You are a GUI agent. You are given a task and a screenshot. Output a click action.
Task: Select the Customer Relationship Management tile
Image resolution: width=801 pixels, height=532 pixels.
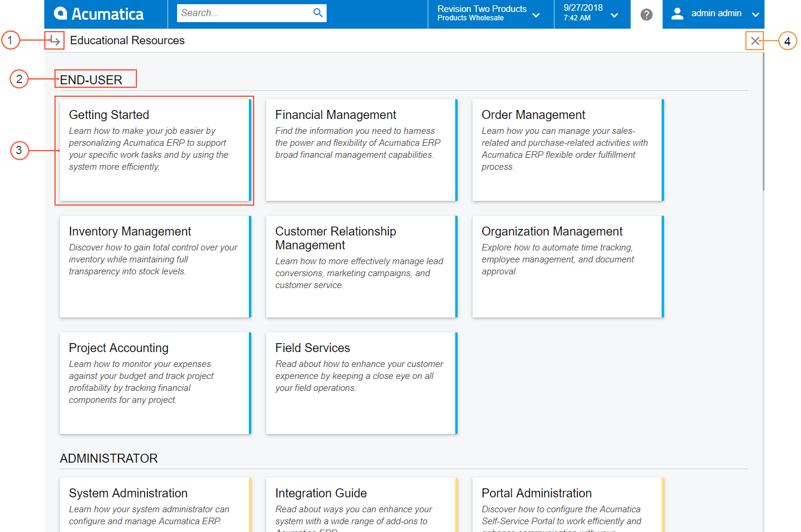point(361,267)
